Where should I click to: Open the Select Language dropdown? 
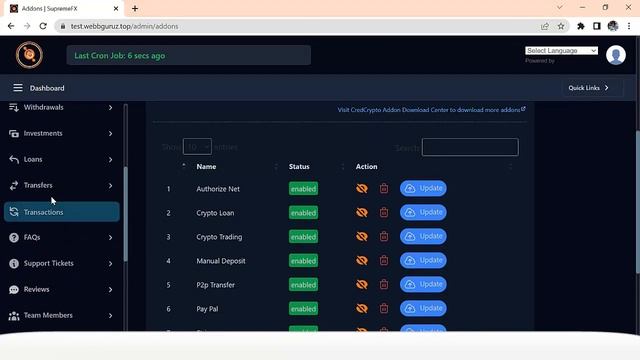point(561,51)
